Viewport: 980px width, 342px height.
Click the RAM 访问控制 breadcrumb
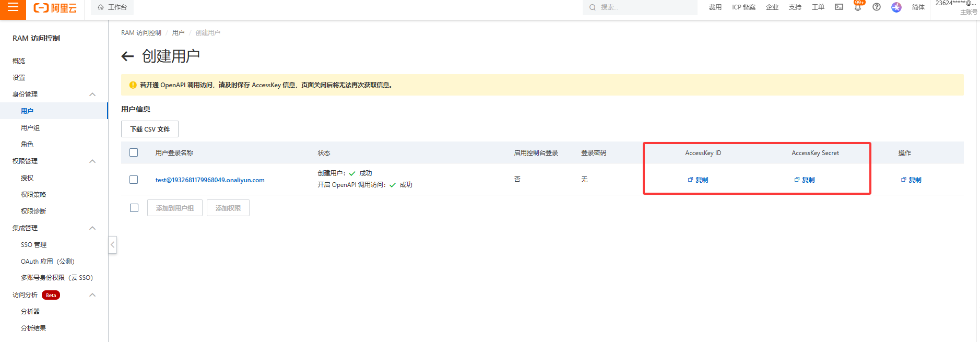pyautogui.click(x=141, y=33)
